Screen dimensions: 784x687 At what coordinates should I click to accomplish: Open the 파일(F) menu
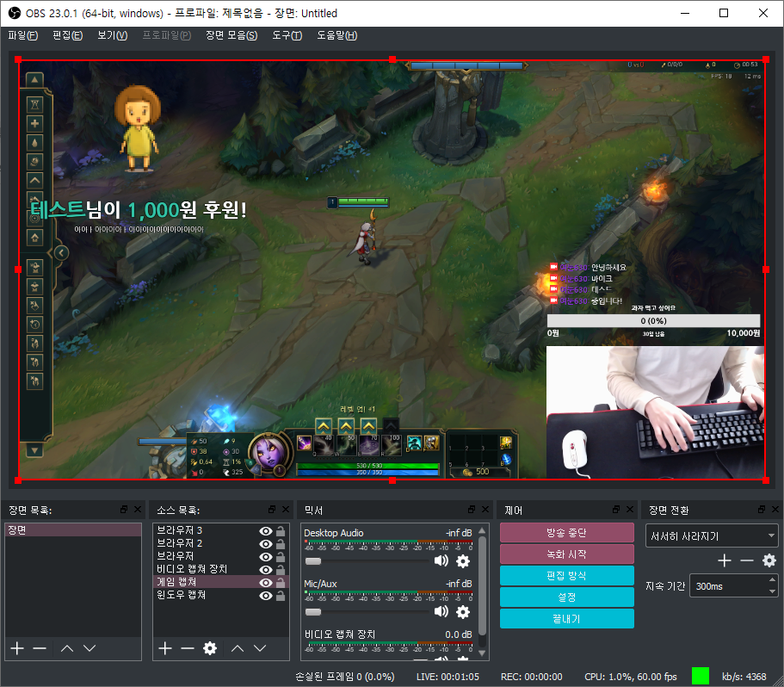pyautogui.click(x=23, y=35)
